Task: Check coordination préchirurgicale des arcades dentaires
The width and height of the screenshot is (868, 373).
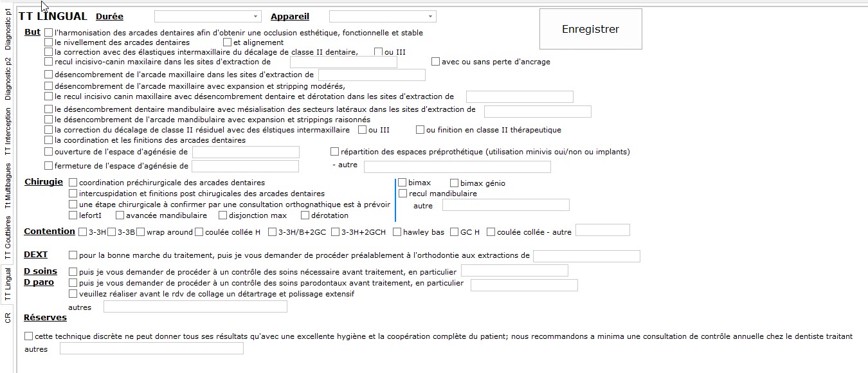Action: [71, 182]
